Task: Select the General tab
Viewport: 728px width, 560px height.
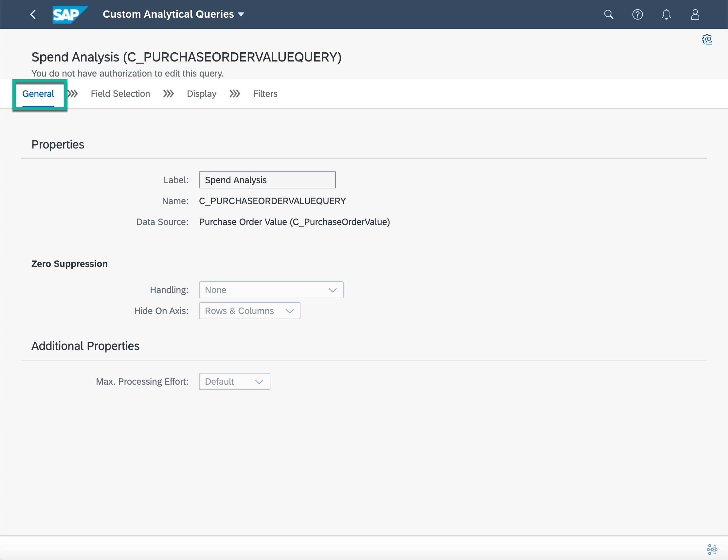Action: 38,94
